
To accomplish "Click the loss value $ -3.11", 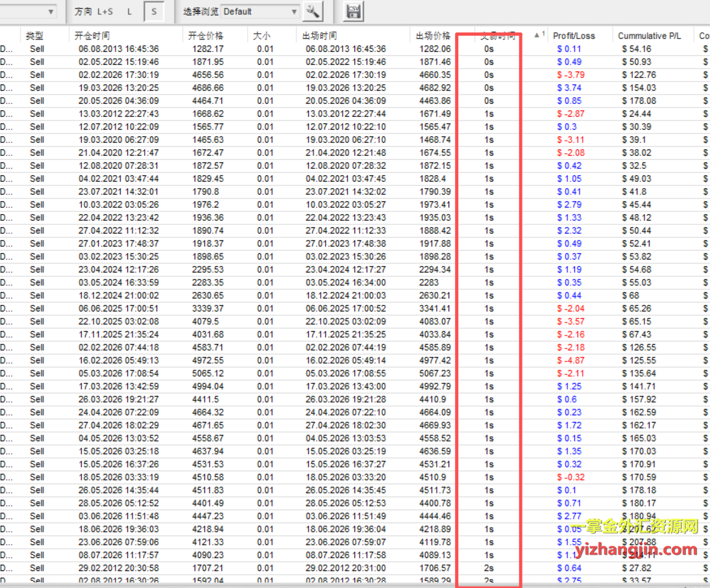I will coord(570,140).
